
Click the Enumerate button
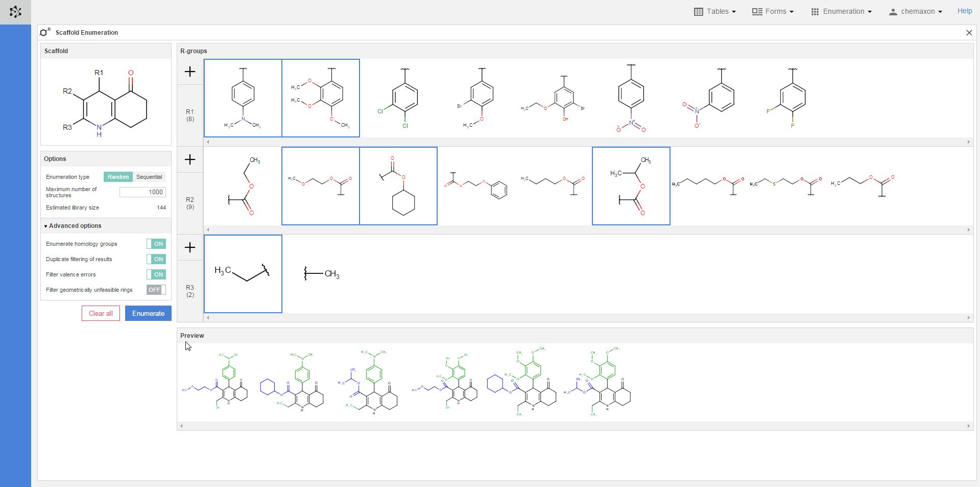tap(148, 313)
